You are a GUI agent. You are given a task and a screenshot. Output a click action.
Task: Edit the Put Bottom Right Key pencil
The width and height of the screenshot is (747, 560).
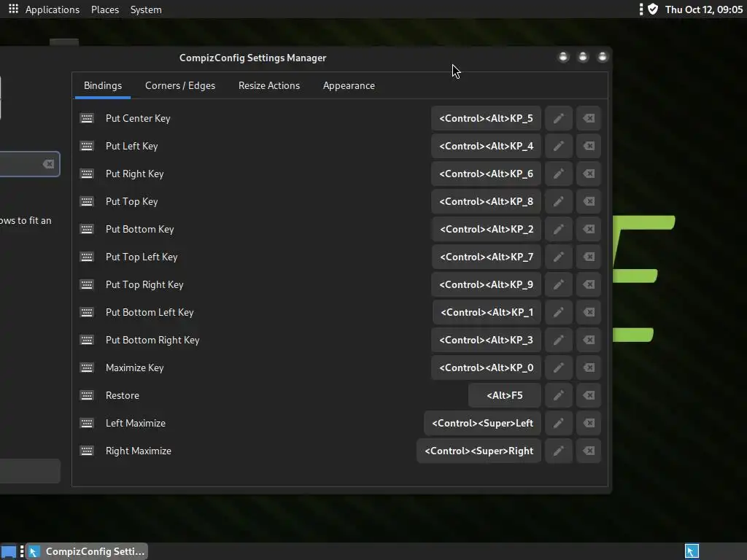(558, 340)
